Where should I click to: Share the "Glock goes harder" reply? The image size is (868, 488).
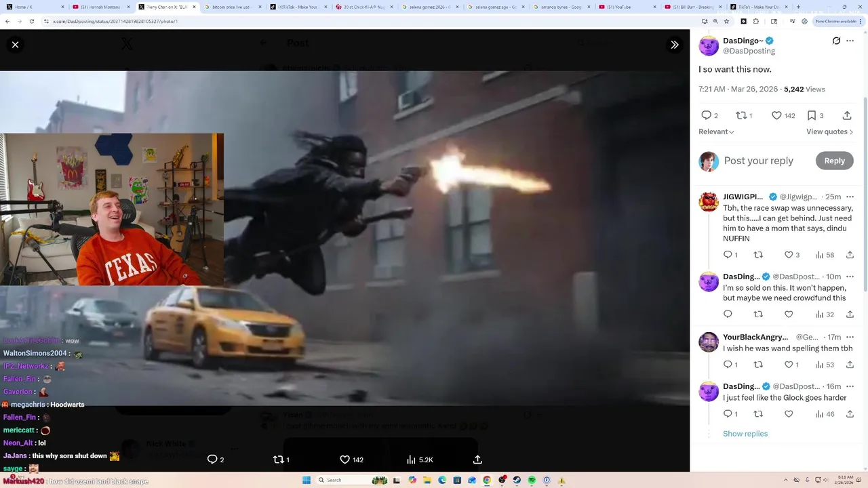pyautogui.click(x=850, y=413)
